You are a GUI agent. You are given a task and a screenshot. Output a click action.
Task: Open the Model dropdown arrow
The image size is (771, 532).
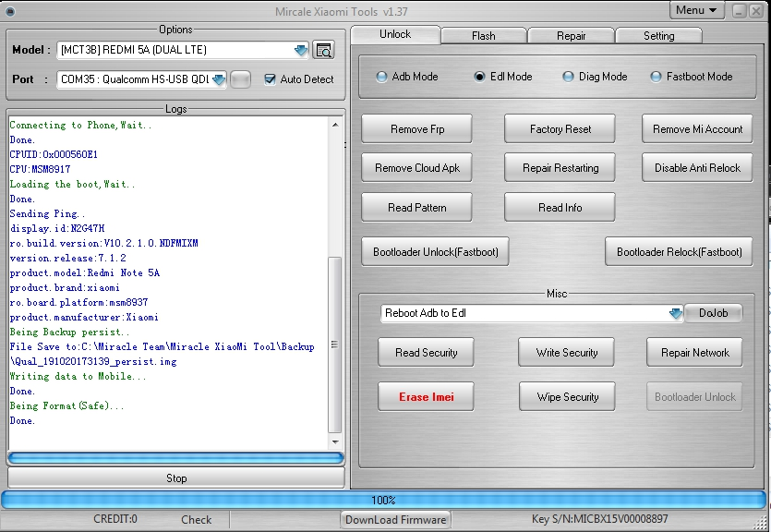pos(300,50)
